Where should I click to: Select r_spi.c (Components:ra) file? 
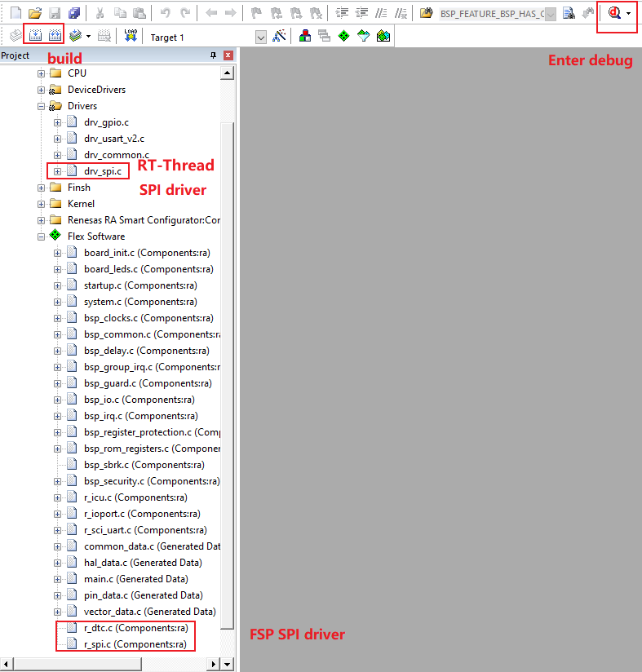135,644
